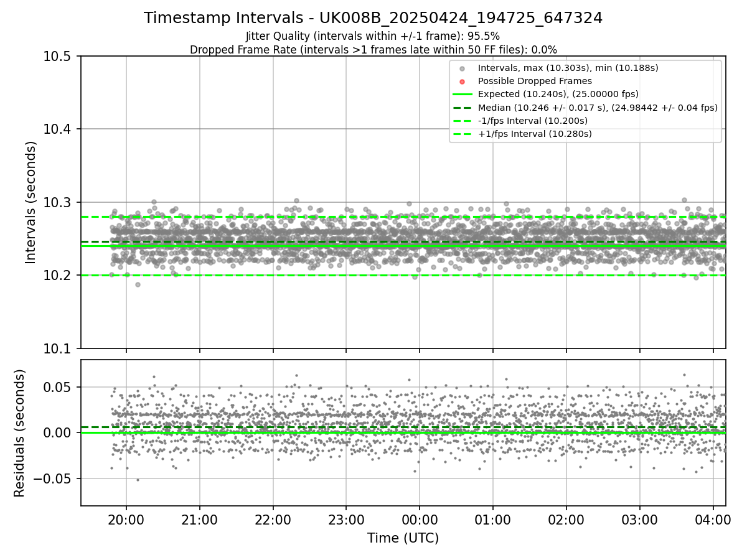Click the 21:00 time tick label
Screen dimensions: 747x560
(x=200, y=519)
